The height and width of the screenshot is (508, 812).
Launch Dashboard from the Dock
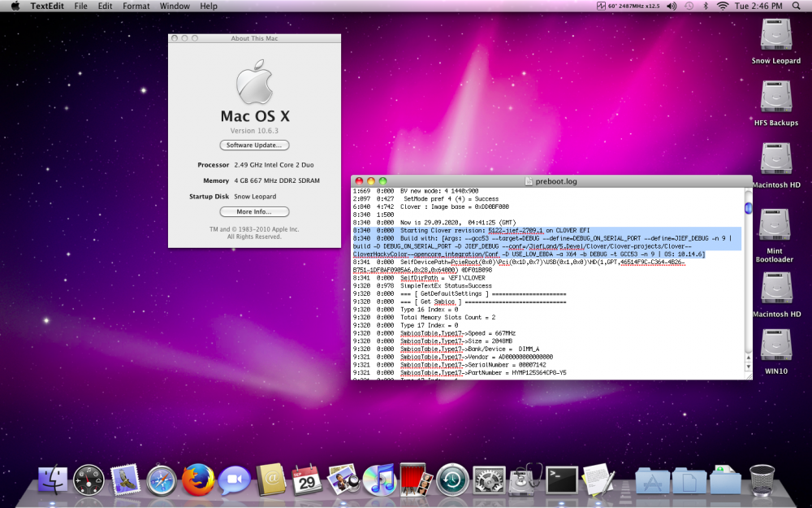tap(89, 480)
